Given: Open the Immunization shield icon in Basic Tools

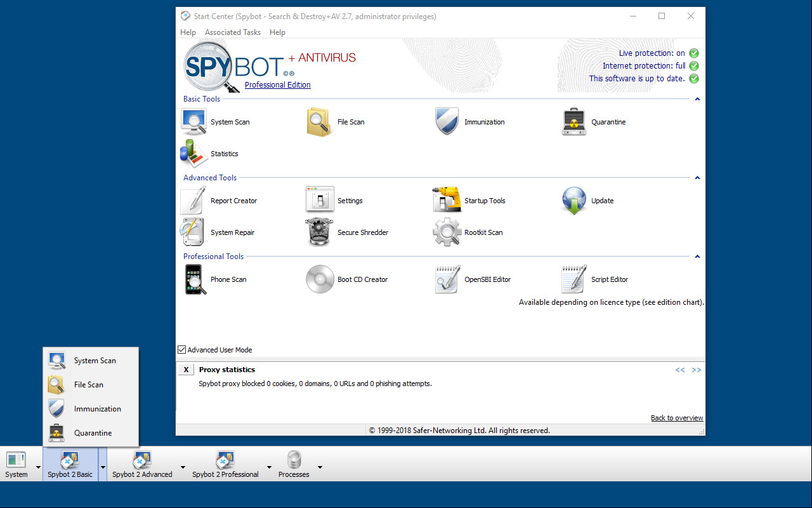Looking at the screenshot, I should point(447,121).
